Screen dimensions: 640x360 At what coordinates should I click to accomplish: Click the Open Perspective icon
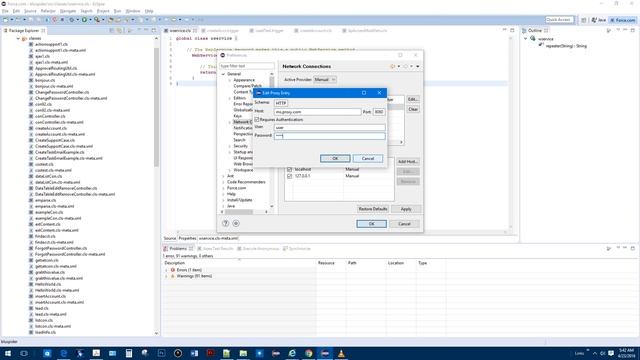click(584, 20)
